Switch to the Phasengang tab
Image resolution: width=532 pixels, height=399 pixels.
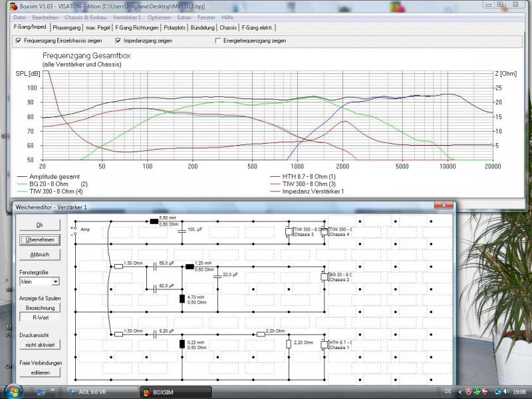(66, 28)
